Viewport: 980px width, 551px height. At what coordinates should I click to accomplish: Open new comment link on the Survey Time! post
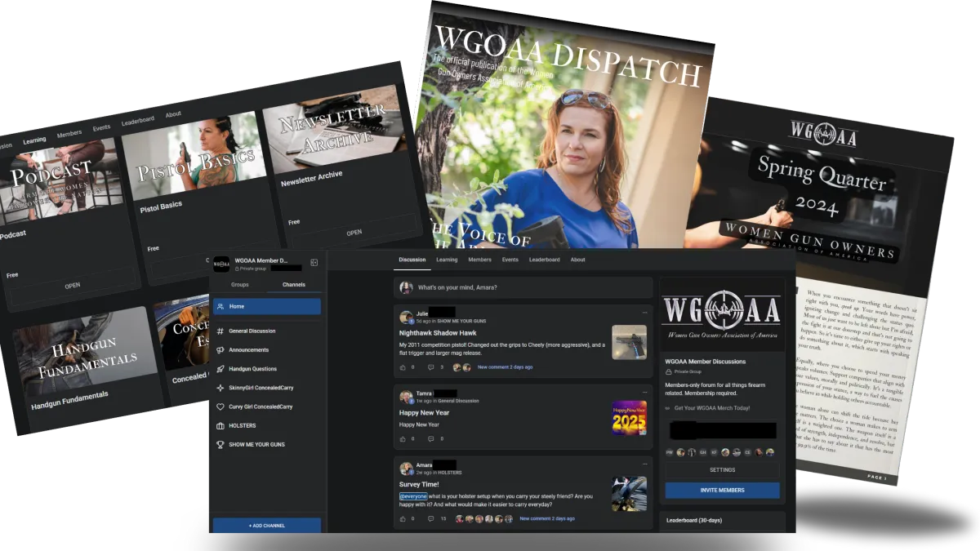point(547,518)
